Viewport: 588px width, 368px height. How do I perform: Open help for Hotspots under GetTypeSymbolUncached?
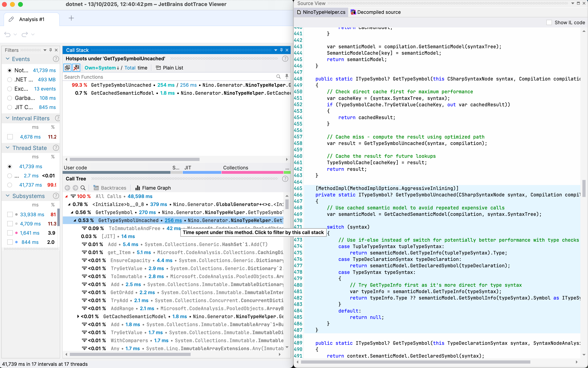pyautogui.click(x=285, y=59)
